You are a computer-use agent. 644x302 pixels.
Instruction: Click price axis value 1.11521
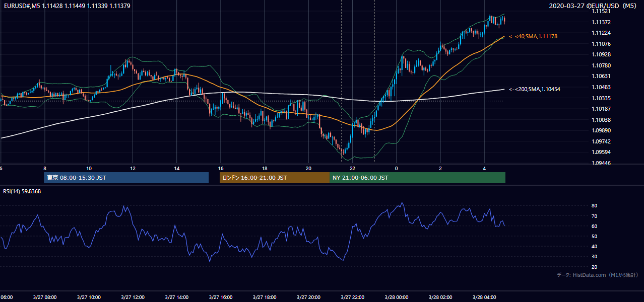(x=601, y=11)
